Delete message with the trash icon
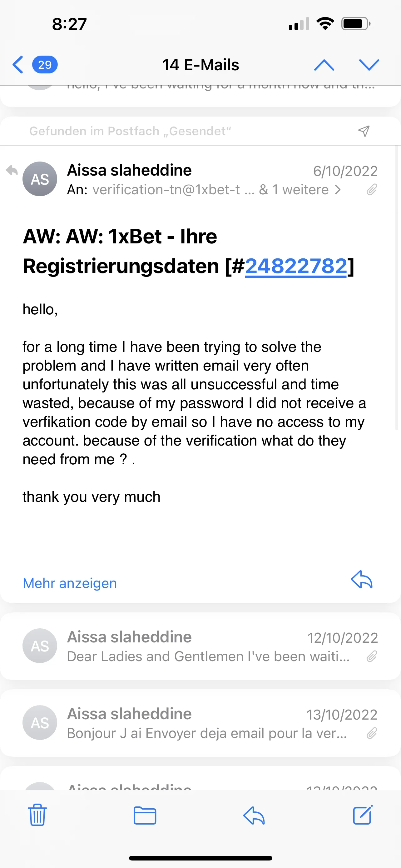 [37, 815]
